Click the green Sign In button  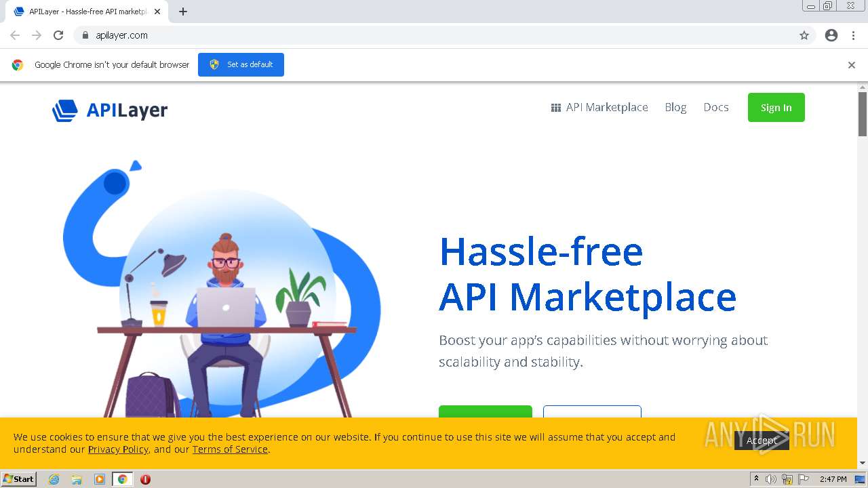click(776, 108)
